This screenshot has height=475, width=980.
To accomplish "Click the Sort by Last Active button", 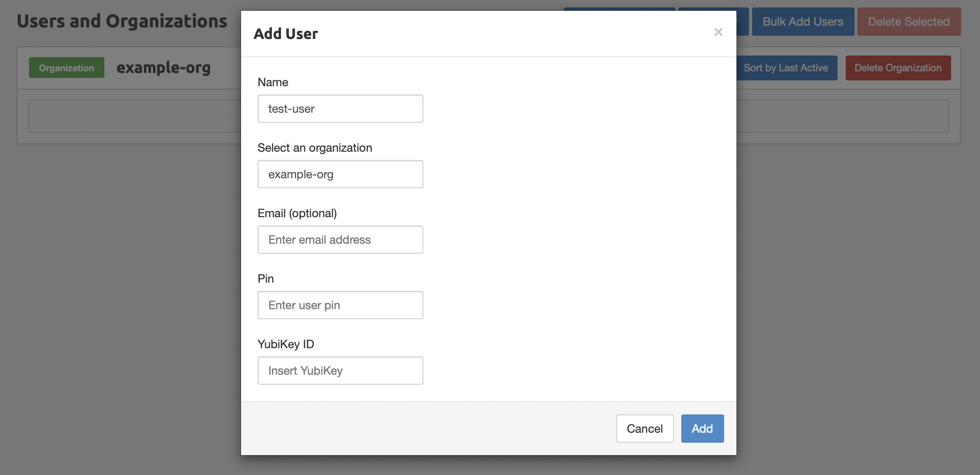I will coord(787,68).
